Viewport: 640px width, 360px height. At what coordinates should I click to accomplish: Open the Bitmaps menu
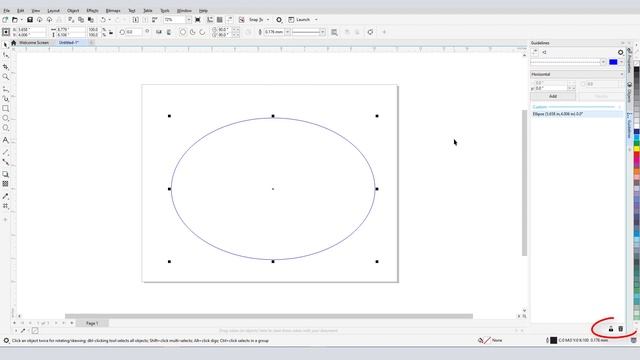113,11
